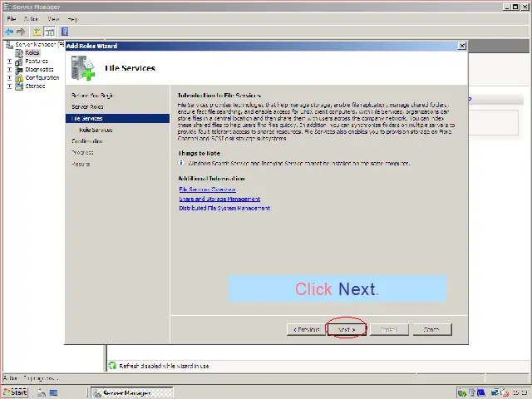Click the 'Things to Note' heading
Screen dimensions: 532x399
click(199, 153)
